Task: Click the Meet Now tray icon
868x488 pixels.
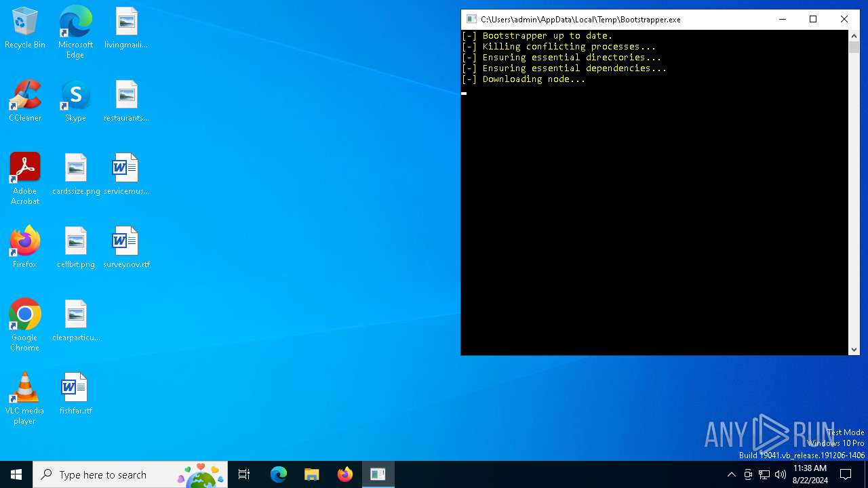Action: [748, 474]
